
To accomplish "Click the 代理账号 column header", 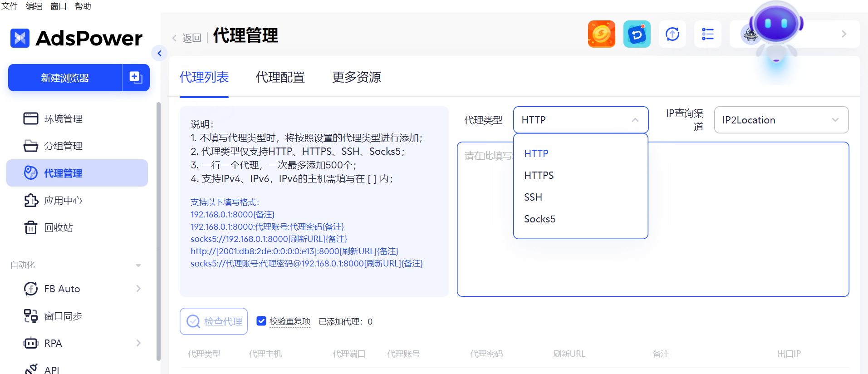I will [403, 354].
